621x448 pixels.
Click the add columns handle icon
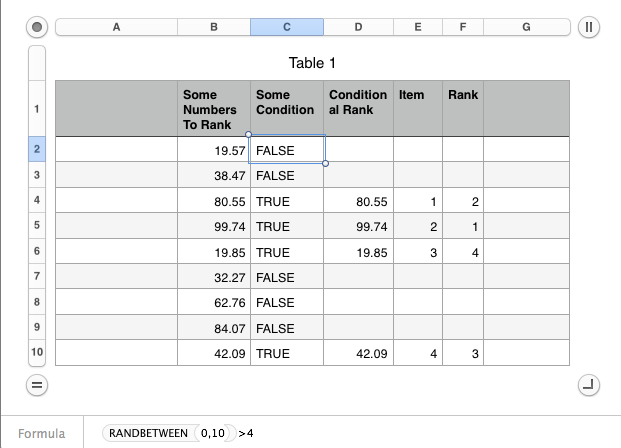589,27
